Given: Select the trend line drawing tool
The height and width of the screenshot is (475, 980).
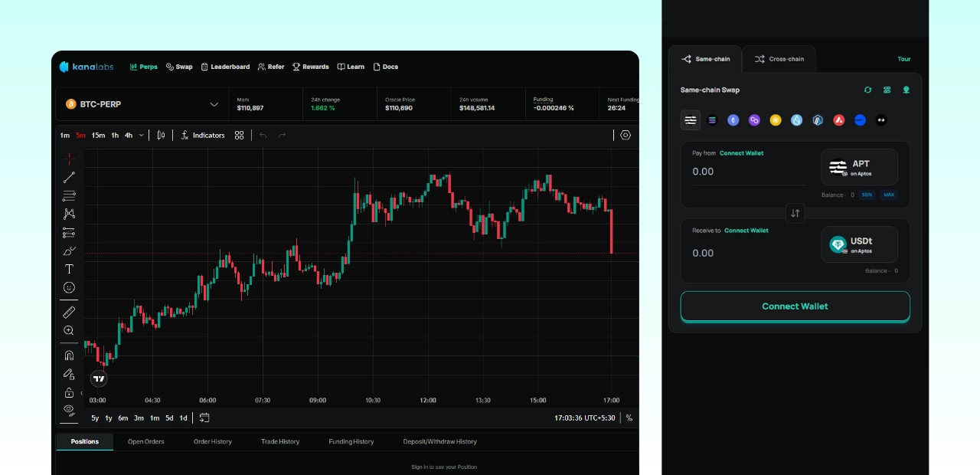Looking at the screenshot, I should 69,178.
